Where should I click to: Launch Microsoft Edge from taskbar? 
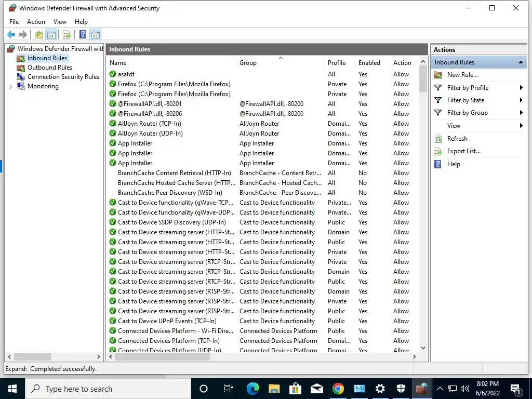(253, 389)
